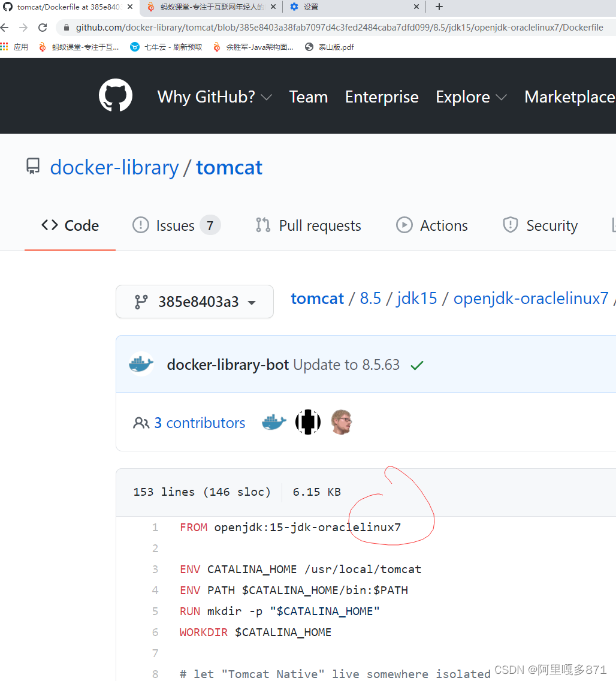
Task: Select the Issues tab
Action: click(176, 226)
